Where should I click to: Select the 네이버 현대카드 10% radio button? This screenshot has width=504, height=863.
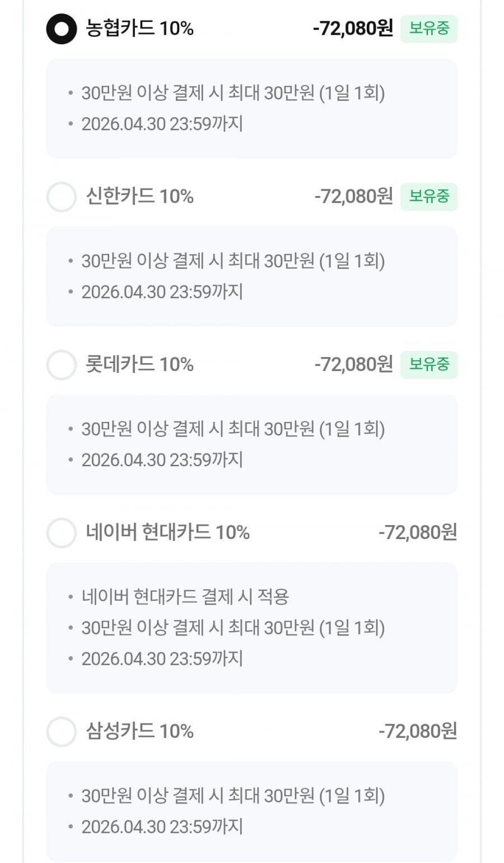pyautogui.click(x=61, y=532)
